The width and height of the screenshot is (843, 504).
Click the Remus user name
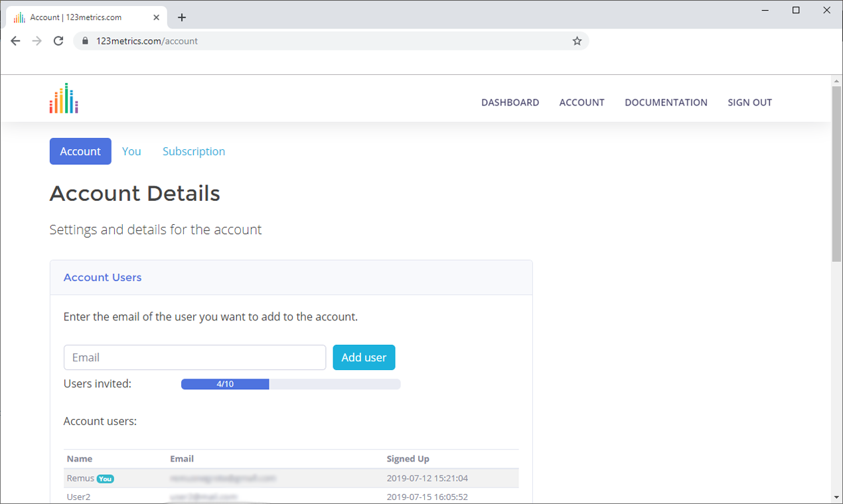[80, 478]
